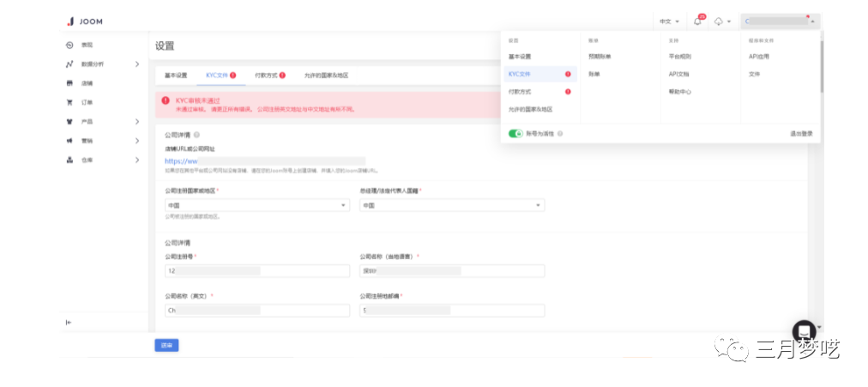868x387 pixels.
Task: Click red warning badge beside 付款方式 in account menu
Action: 568,92
